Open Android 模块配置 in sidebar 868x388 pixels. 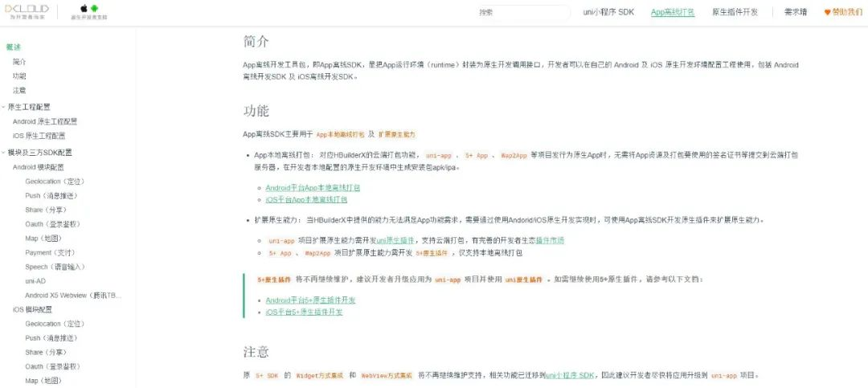point(39,167)
